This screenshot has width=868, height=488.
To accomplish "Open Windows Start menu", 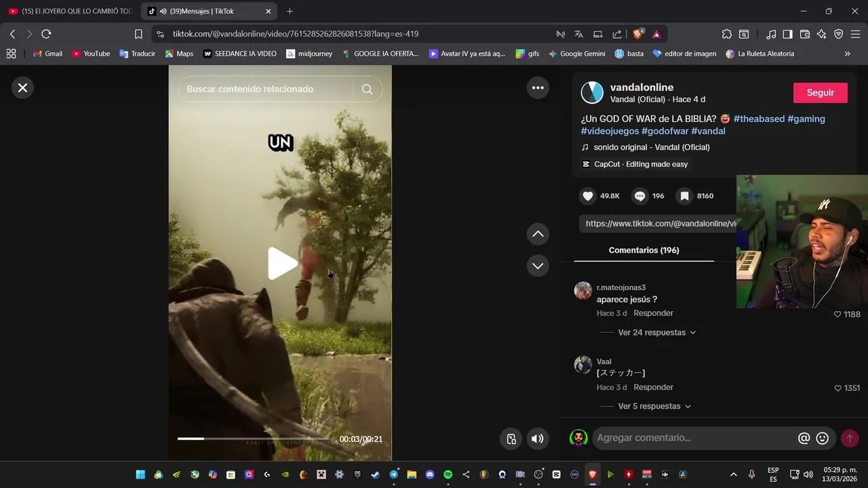I will click(140, 474).
